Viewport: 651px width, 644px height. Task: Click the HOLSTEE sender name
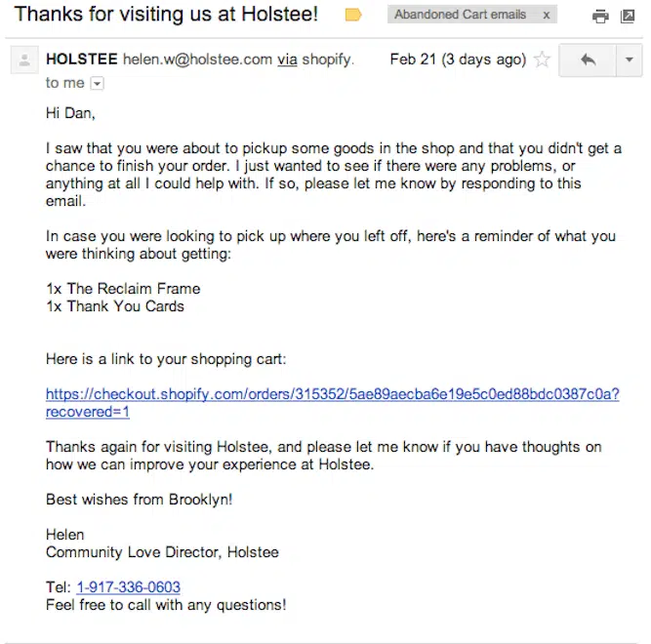[x=82, y=60]
